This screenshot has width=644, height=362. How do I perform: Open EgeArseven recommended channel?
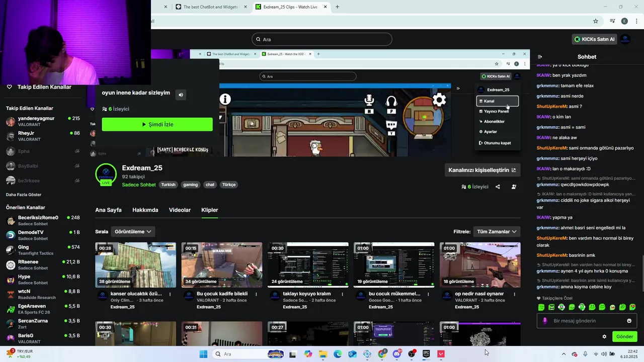point(43,309)
